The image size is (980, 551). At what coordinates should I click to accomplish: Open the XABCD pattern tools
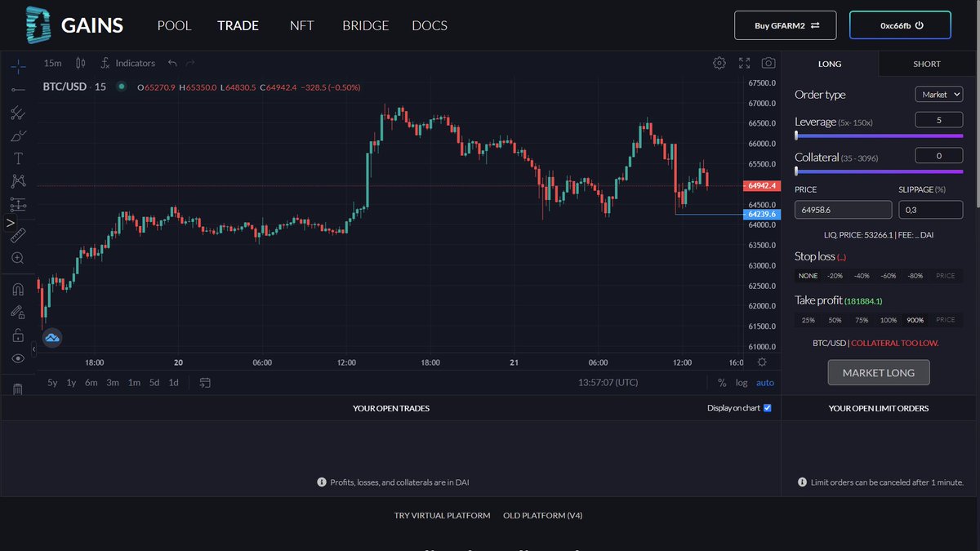pos(18,181)
